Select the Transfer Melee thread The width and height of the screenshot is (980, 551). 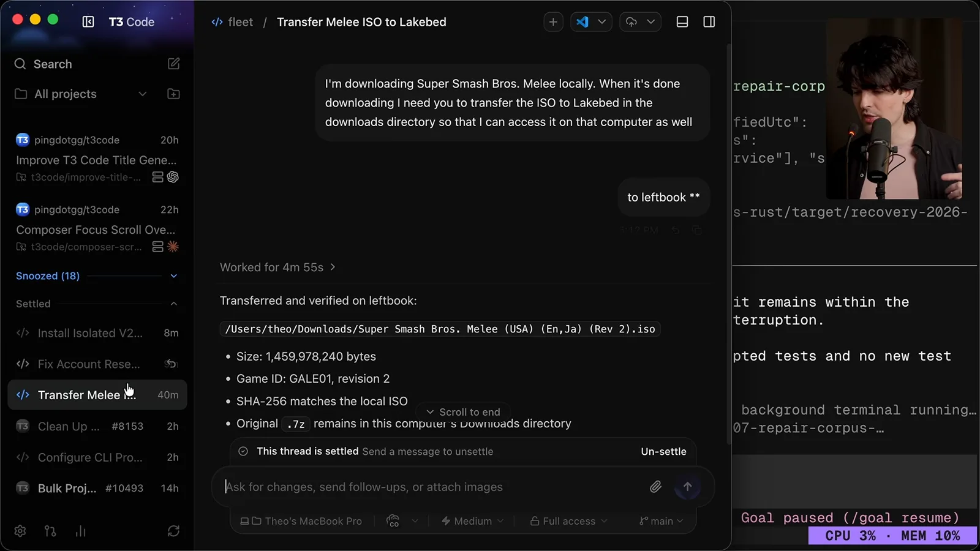[97, 395]
